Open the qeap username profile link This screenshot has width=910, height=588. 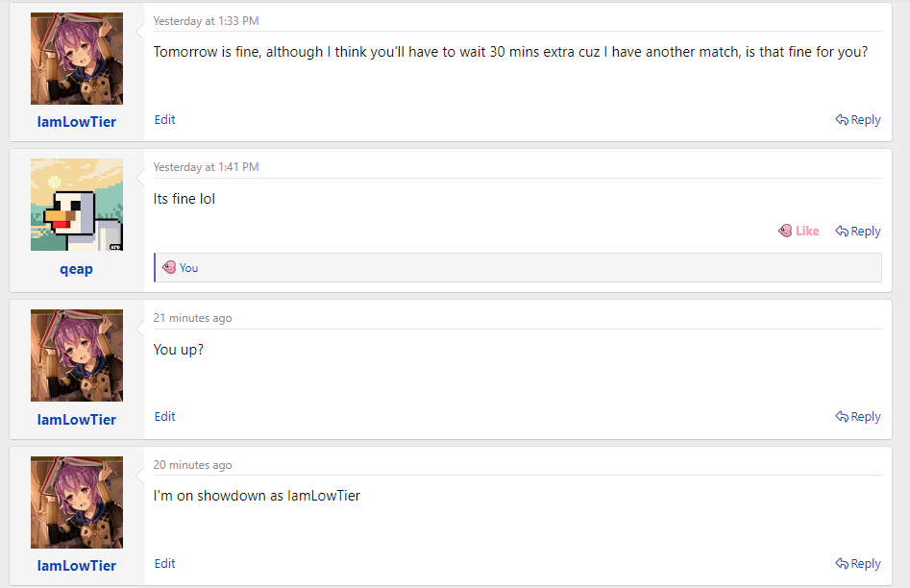coord(77,270)
